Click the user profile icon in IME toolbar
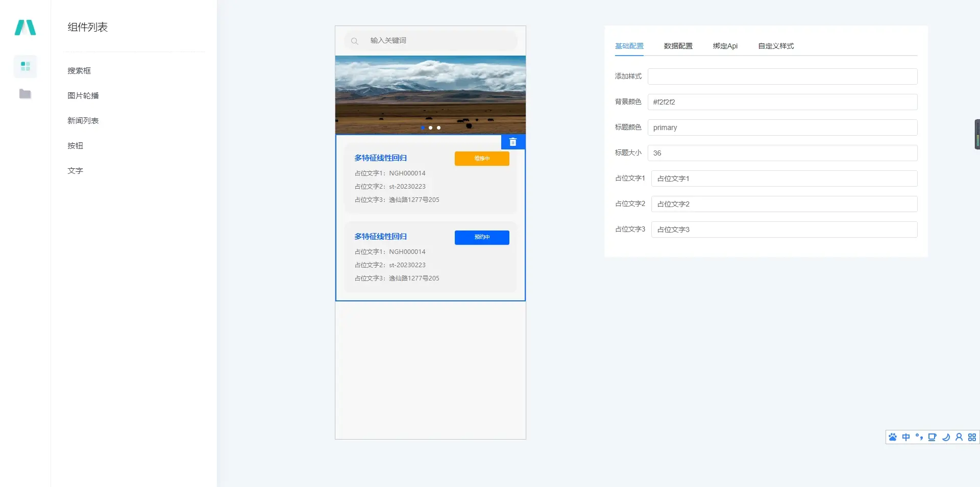The image size is (980, 487). 959,437
